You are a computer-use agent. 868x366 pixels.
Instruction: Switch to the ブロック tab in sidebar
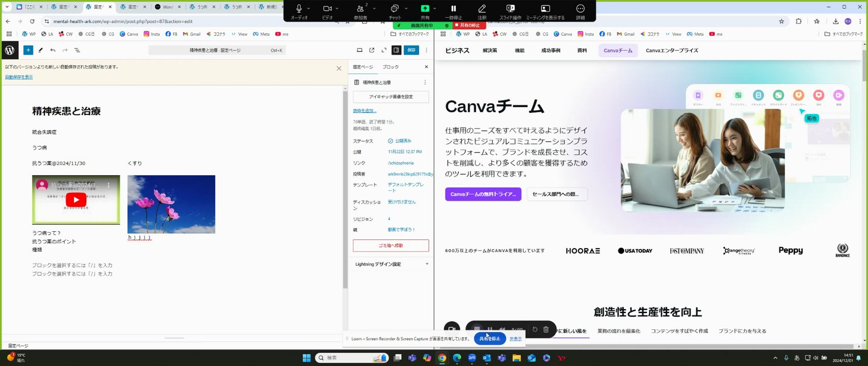[391, 67]
